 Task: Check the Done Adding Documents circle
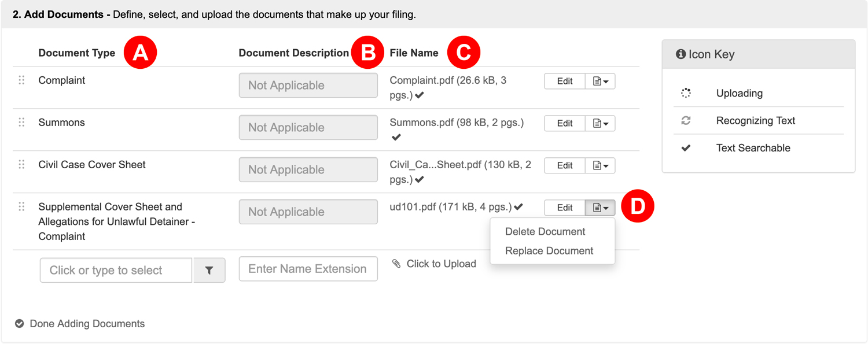pos(19,324)
